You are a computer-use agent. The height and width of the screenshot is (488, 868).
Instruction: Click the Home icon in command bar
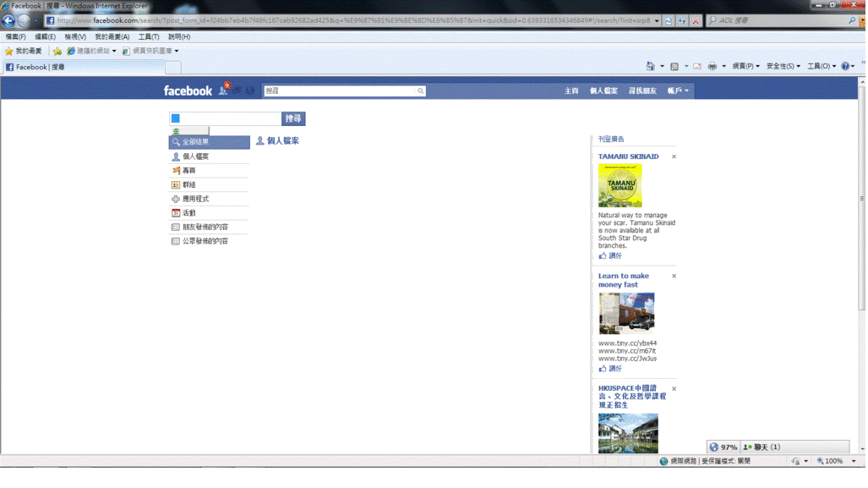(651, 66)
